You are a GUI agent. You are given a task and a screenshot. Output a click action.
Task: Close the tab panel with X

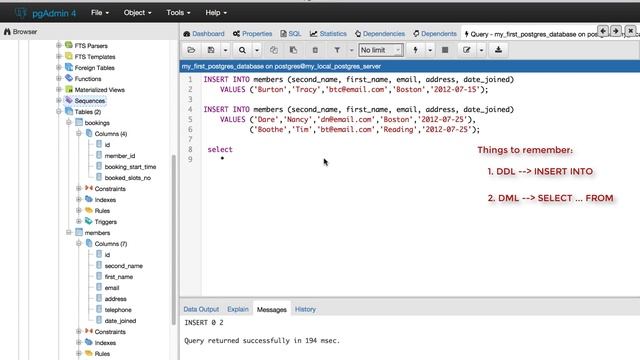coord(631,31)
